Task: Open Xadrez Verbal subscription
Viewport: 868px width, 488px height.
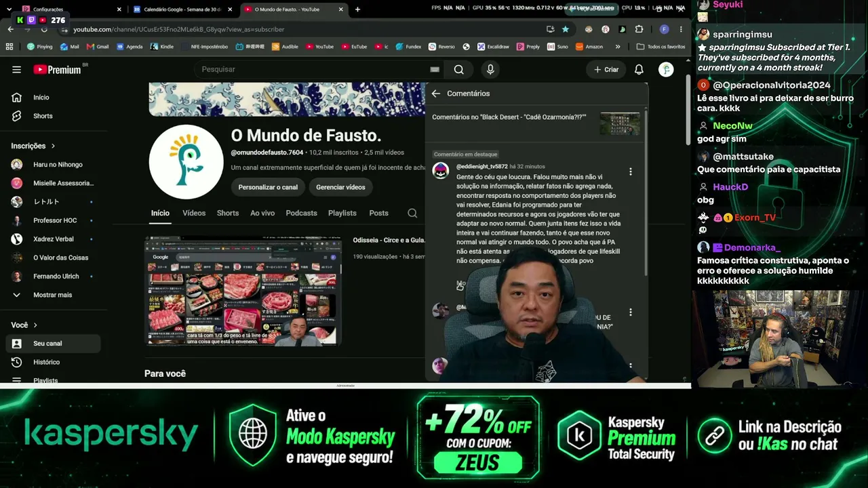Action: coord(53,239)
